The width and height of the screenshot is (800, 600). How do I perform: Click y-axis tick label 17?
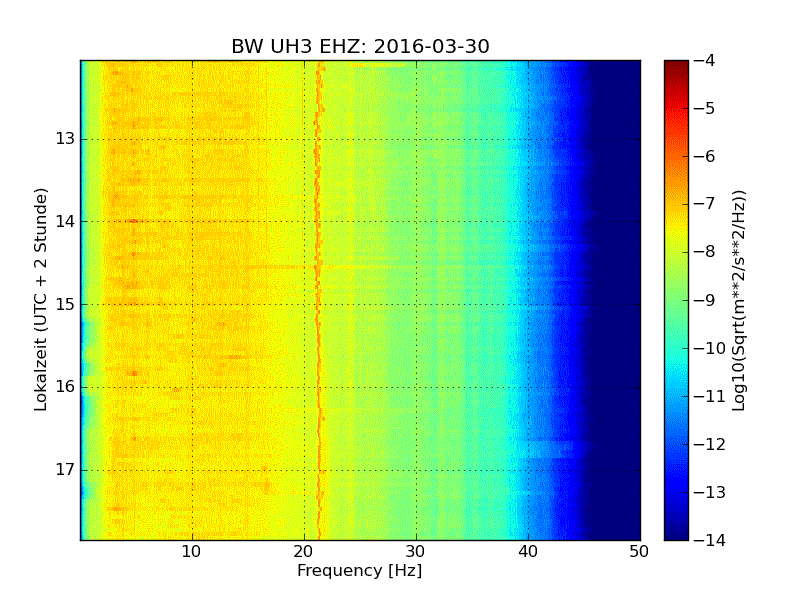[x=65, y=469]
